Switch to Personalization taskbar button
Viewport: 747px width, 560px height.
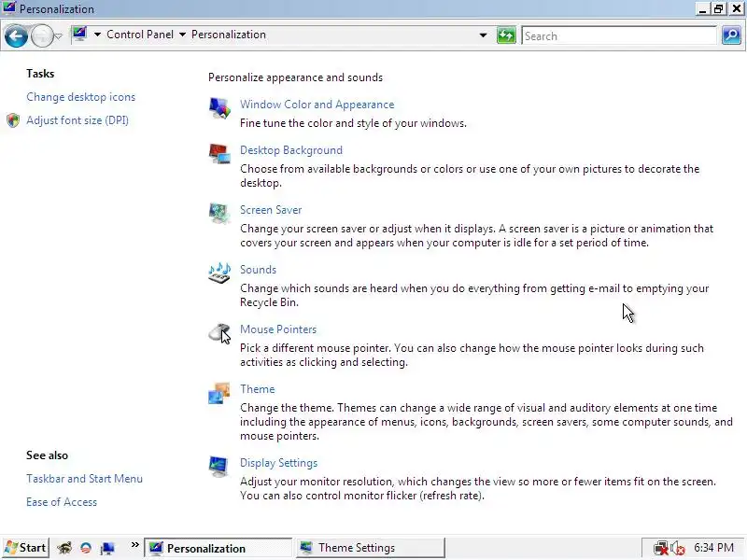218,548
